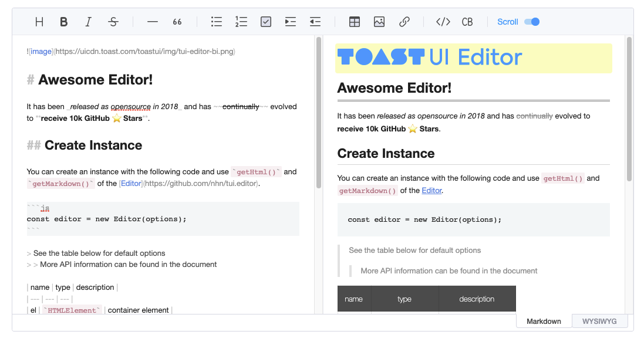Click the getHtml() code in preview
This screenshot has height=345, width=644.
coord(563,178)
